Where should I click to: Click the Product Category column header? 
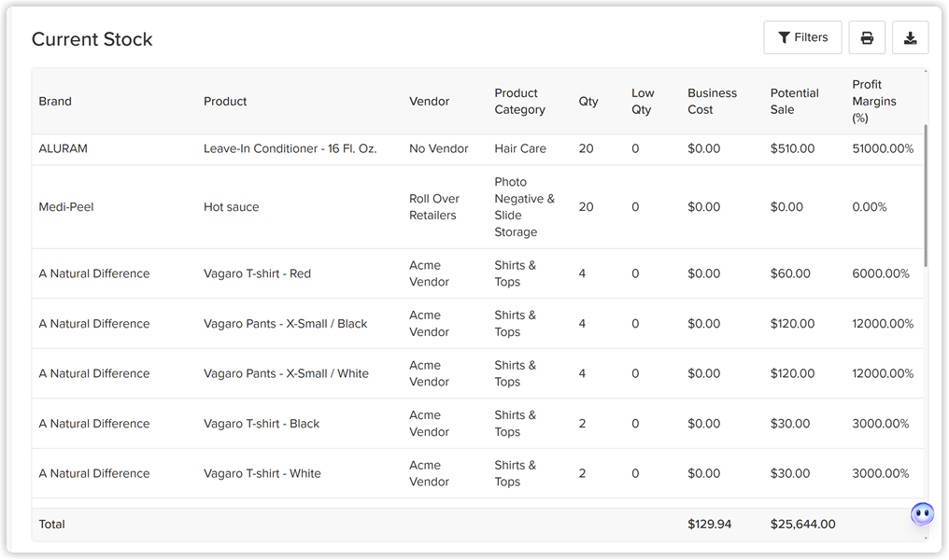pos(520,101)
